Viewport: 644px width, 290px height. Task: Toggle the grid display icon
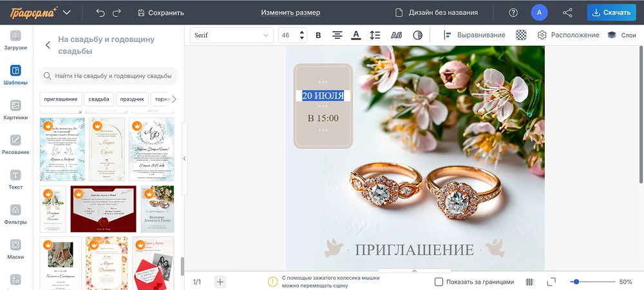(x=529, y=282)
